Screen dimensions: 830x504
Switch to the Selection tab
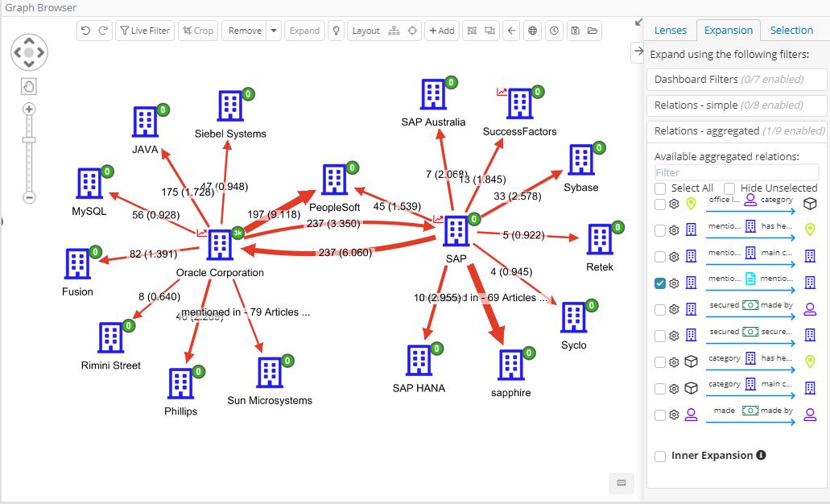[791, 30]
